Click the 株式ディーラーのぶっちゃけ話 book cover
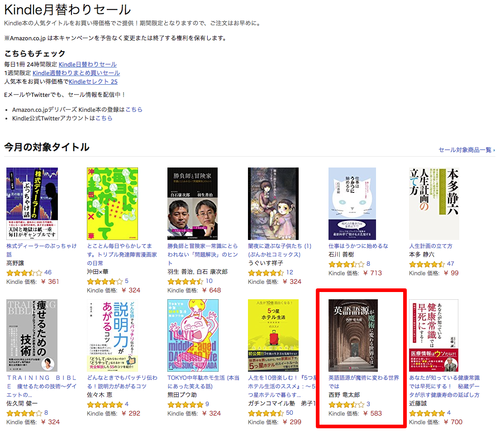Screen dimensions: 500x431 point(32,203)
